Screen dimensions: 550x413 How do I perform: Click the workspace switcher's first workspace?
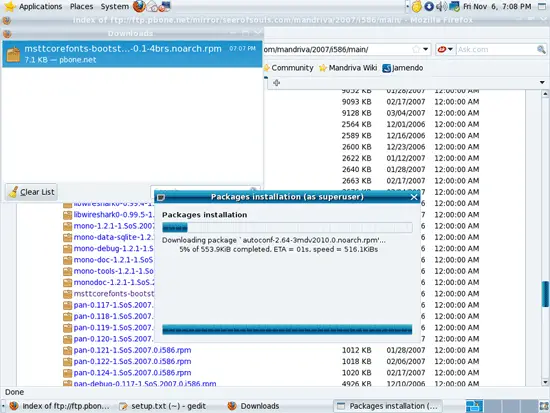pyautogui.click(x=474, y=406)
